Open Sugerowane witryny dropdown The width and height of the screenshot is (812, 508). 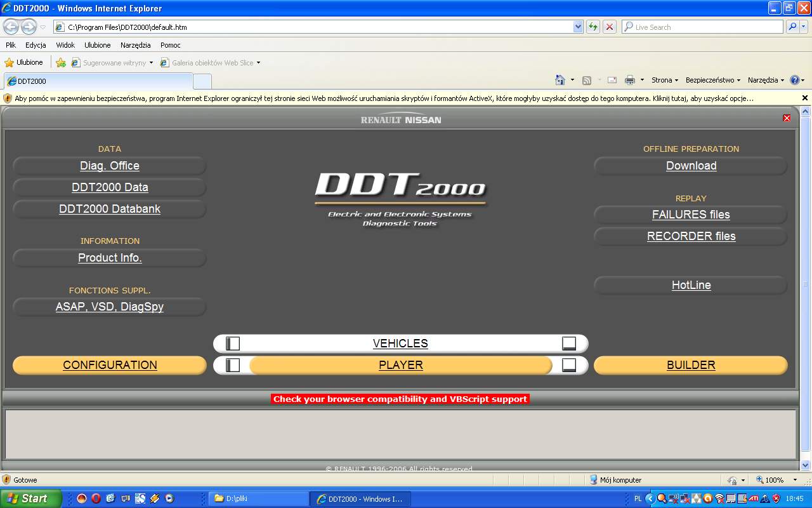coord(112,63)
